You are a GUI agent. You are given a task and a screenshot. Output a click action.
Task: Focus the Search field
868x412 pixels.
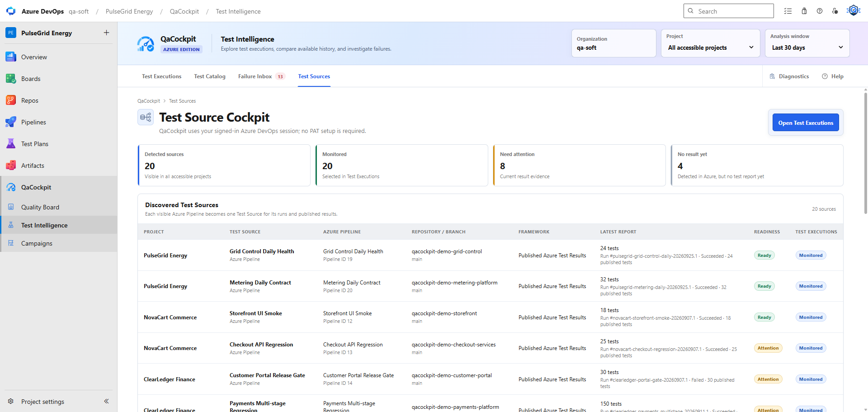point(729,11)
